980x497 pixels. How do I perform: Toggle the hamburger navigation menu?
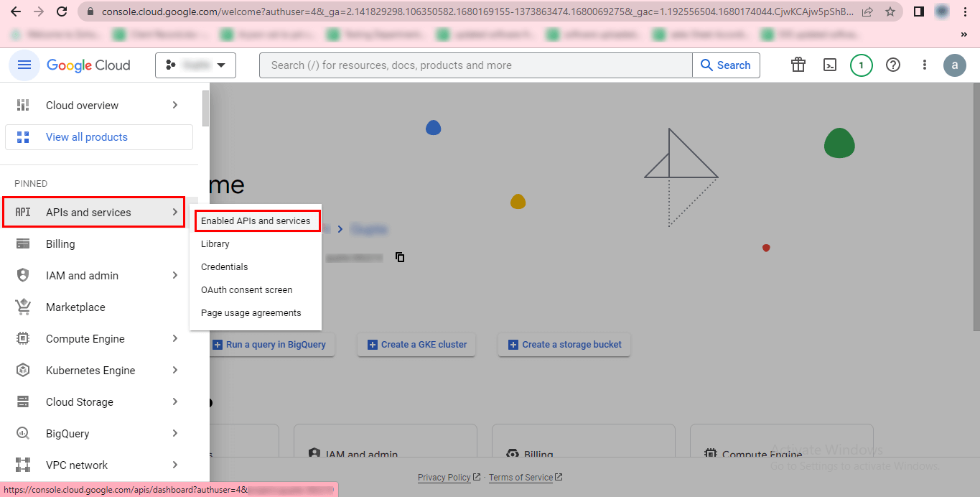(24, 65)
